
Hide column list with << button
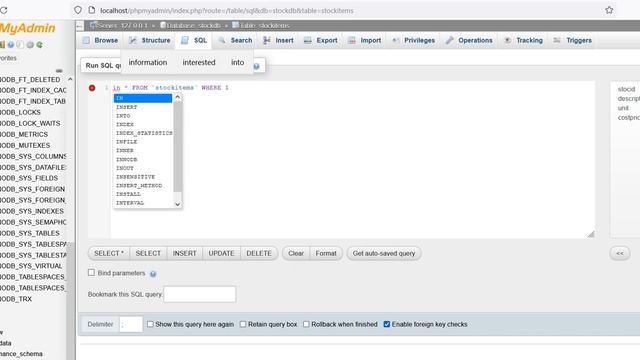pos(620,253)
